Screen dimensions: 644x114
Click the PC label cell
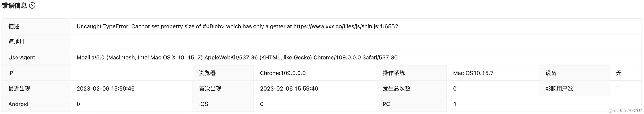point(386,104)
